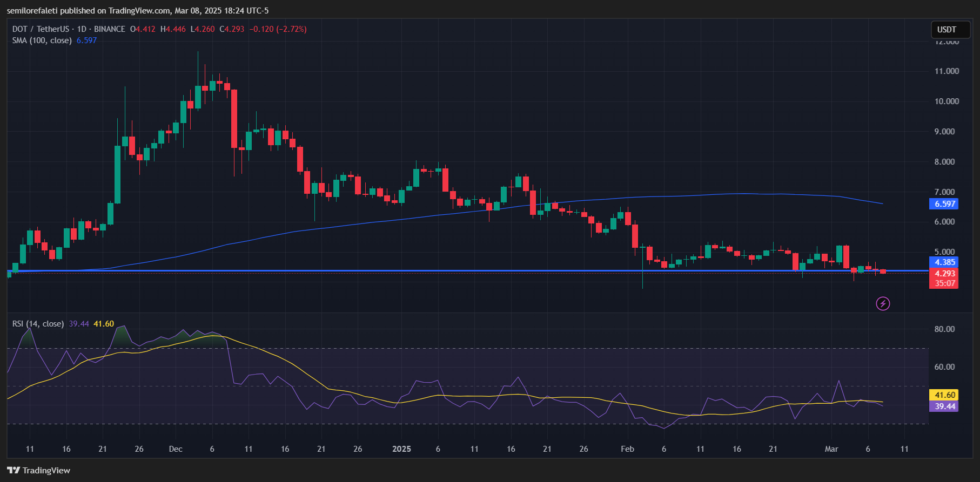The width and height of the screenshot is (980, 482).
Task: Click the high value H4.446
Action: pos(173,29)
